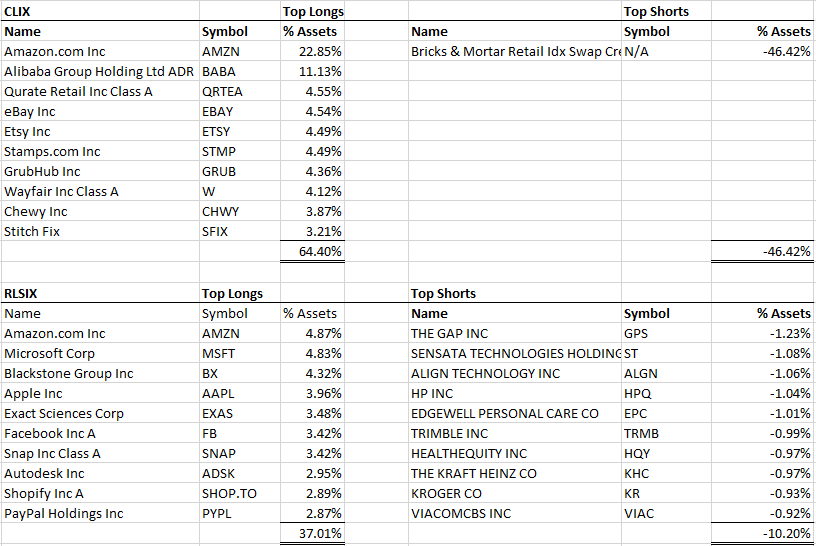
Task: Select the Bricks & Mortar Retail Idx Swap cell
Action: [514, 51]
